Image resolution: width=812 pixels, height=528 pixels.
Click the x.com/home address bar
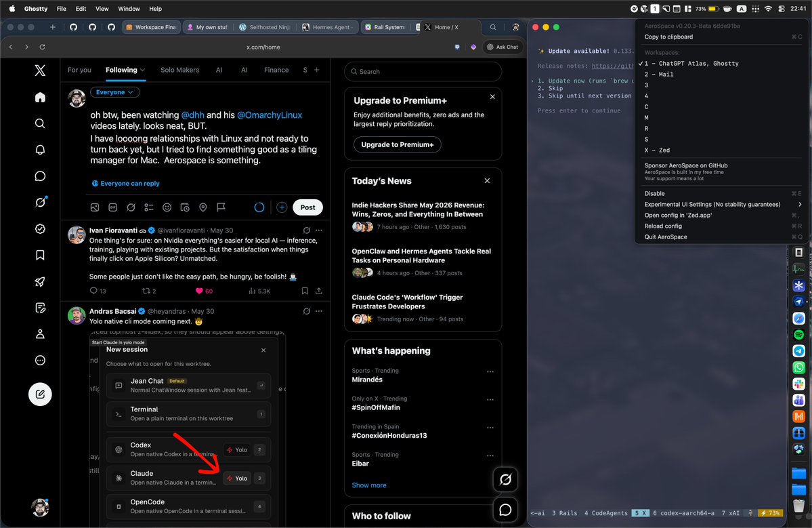(x=263, y=47)
